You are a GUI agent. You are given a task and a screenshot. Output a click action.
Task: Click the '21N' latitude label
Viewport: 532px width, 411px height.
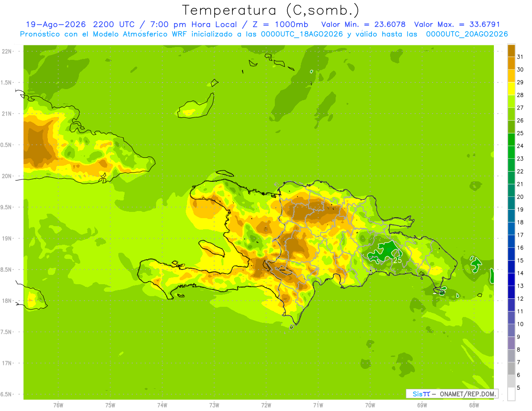click(x=7, y=114)
